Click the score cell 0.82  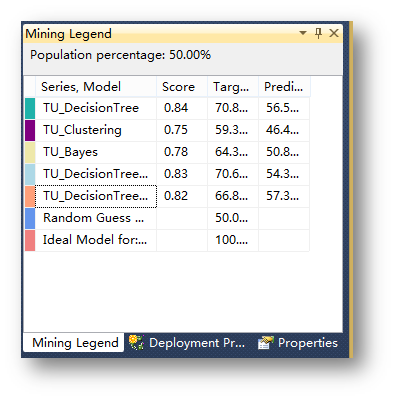pyautogui.click(x=182, y=196)
